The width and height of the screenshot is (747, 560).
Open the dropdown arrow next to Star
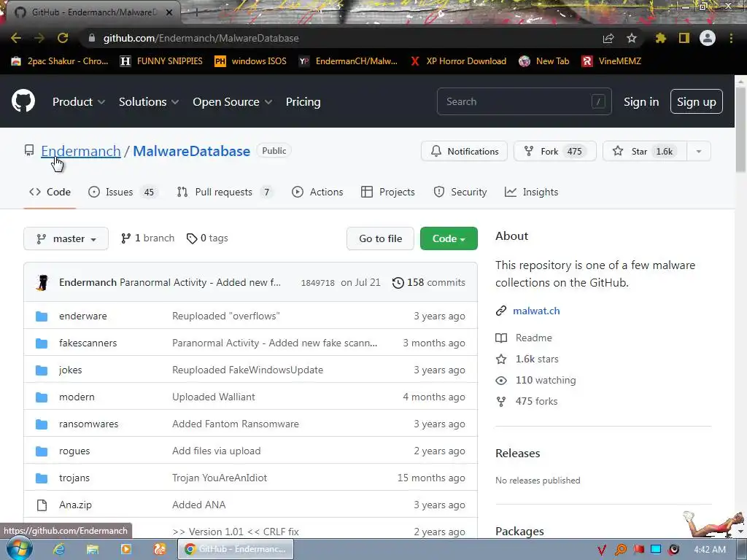coord(699,152)
